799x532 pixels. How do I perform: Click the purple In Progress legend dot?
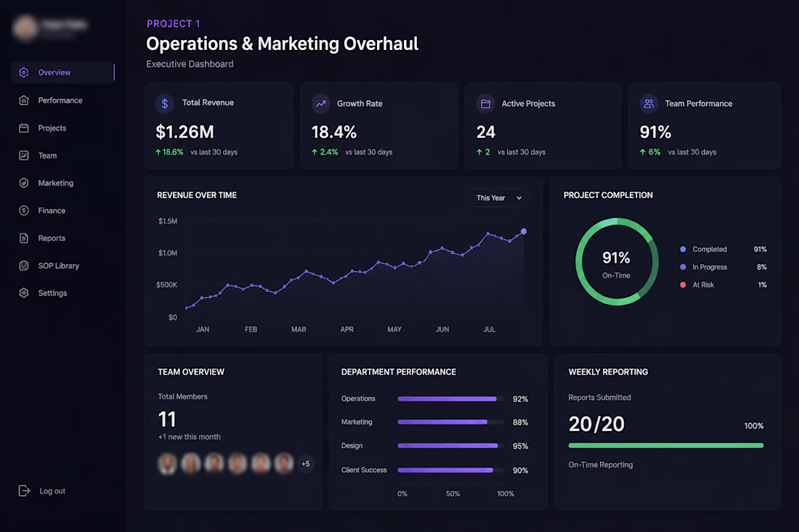[683, 267]
